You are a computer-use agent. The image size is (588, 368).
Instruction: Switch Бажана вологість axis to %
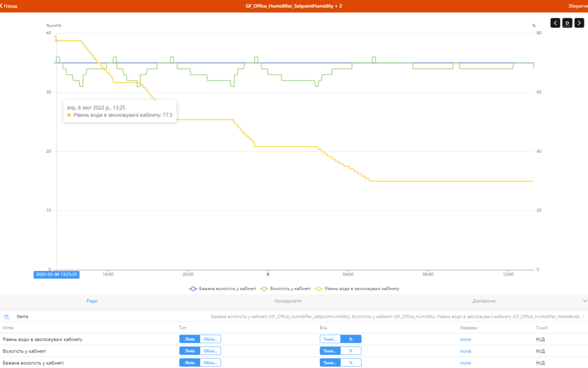pyautogui.click(x=350, y=363)
